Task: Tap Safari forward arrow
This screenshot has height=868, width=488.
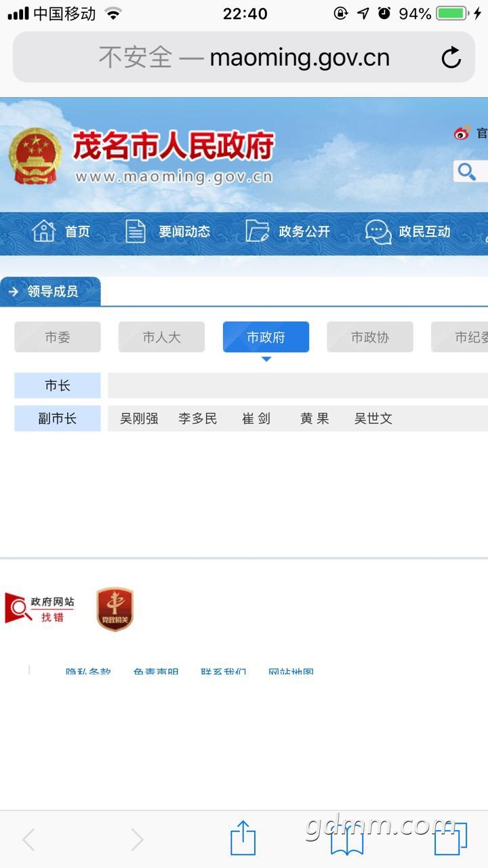Action: click(x=137, y=840)
